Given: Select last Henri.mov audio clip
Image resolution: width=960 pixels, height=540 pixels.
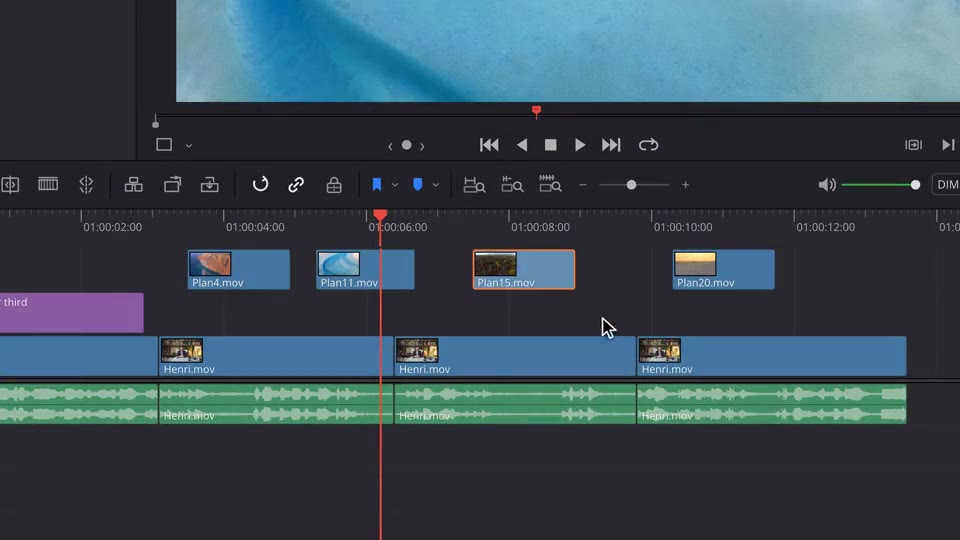Looking at the screenshot, I should (x=771, y=403).
